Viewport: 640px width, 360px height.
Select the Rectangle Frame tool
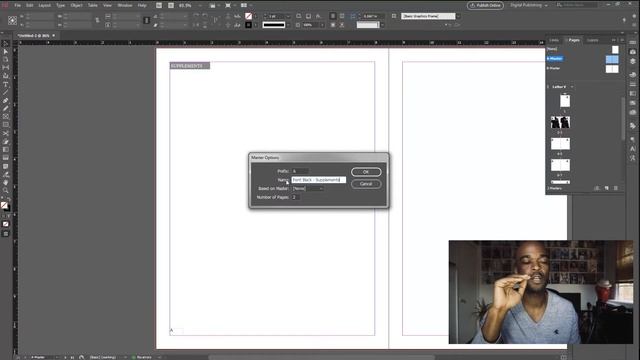(5, 117)
